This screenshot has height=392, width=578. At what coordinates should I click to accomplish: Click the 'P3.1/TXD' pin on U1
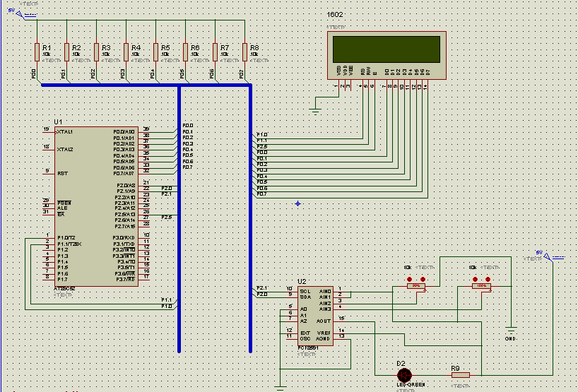124,244
